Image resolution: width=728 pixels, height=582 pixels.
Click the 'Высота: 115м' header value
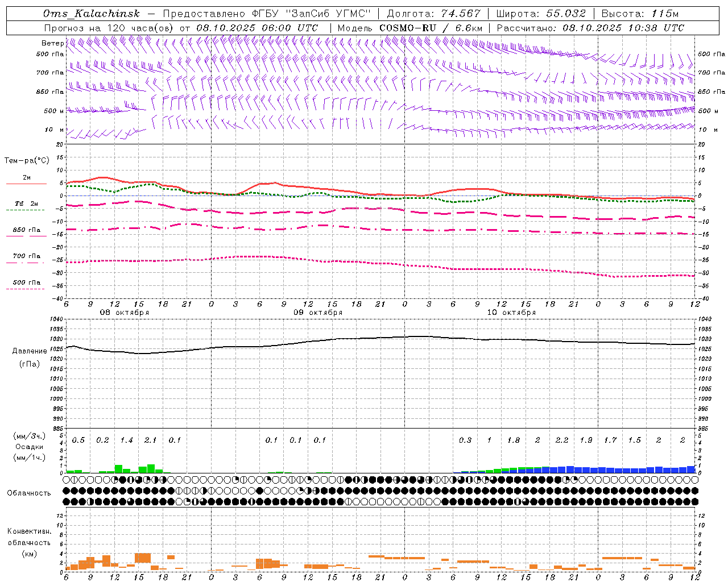click(x=640, y=14)
